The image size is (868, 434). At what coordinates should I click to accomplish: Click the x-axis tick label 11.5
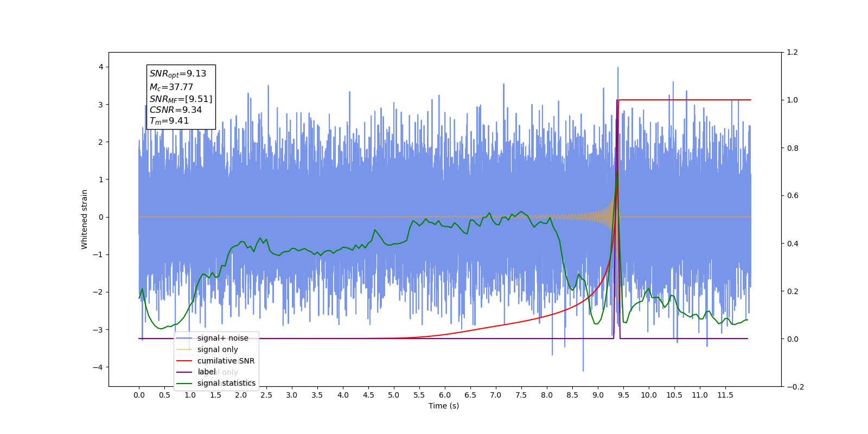[x=725, y=395]
